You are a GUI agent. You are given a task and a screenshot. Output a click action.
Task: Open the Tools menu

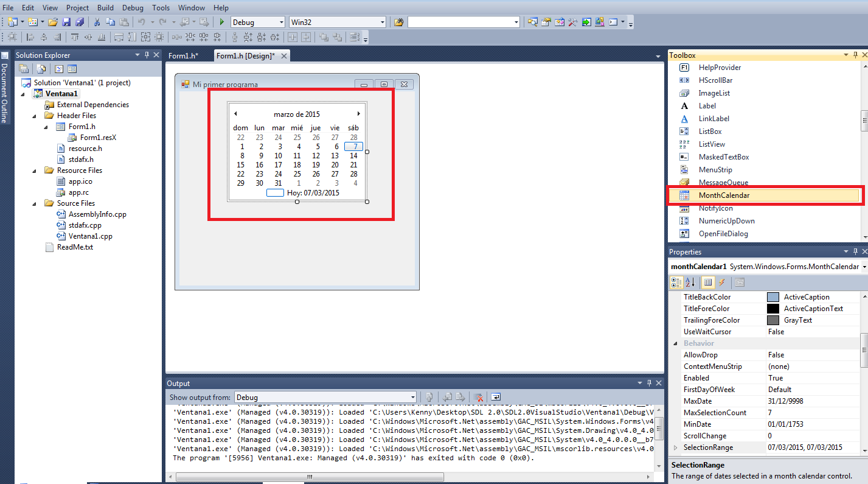click(x=161, y=8)
